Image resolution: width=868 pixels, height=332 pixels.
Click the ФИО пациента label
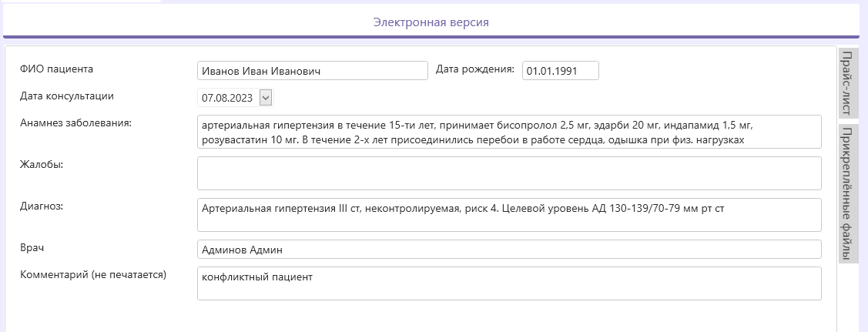pos(56,69)
